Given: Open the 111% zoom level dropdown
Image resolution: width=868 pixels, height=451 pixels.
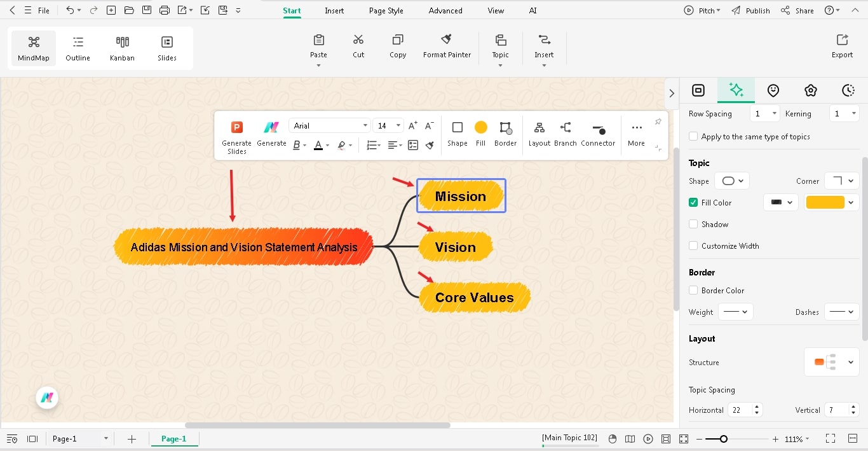Looking at the screenshot, I should [797, 439].
